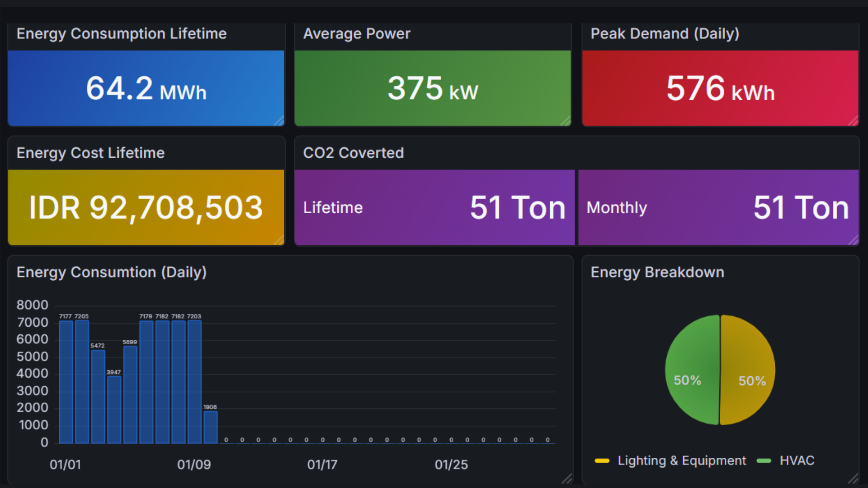Viewport: 868px width, 488px height.
Task: Click the Energy Breakdown panel resize handle
Action: click(854, 479)
